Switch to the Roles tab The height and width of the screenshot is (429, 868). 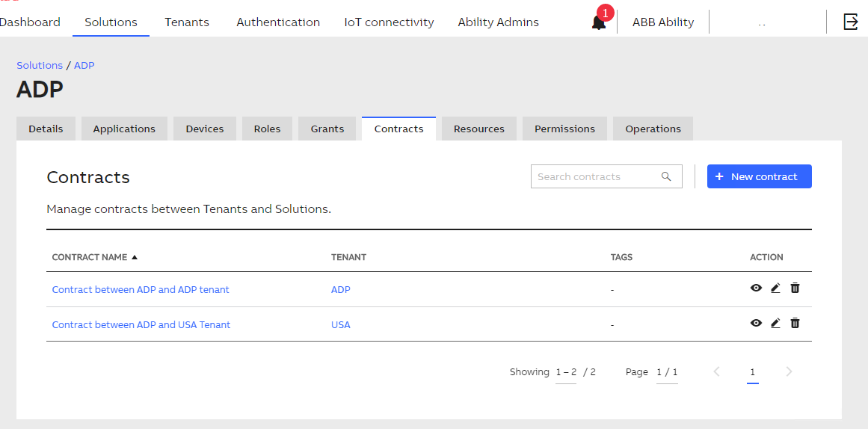pos(268,129)
